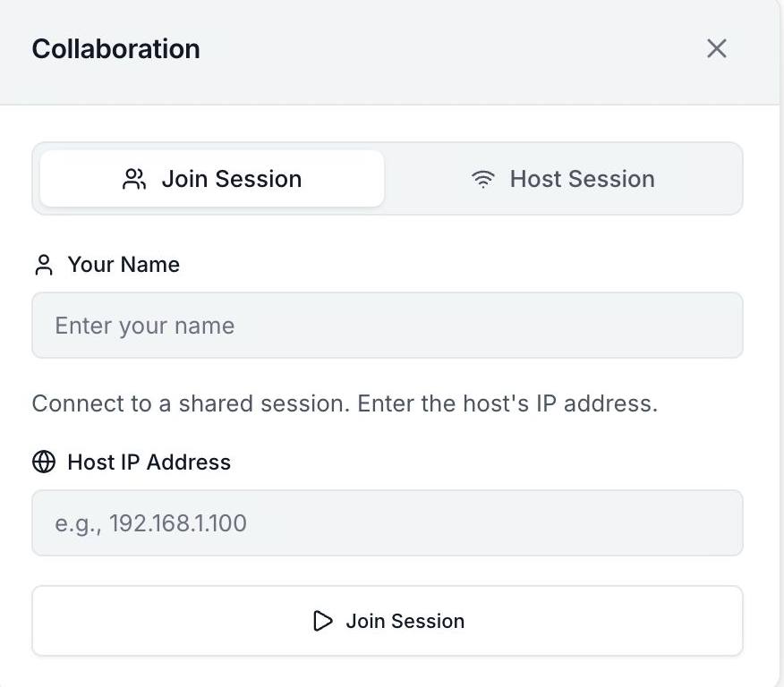Click the "Host IP Address" field label

[x=149, y=462]
